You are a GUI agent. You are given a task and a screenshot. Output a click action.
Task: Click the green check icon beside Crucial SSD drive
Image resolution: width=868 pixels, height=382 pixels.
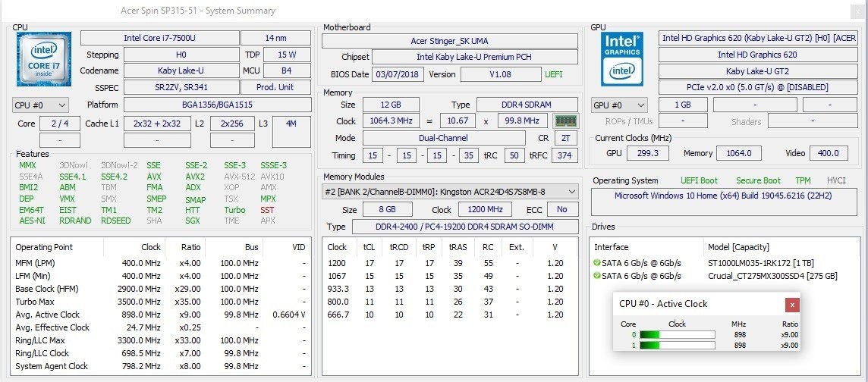[x=596, y=276]
